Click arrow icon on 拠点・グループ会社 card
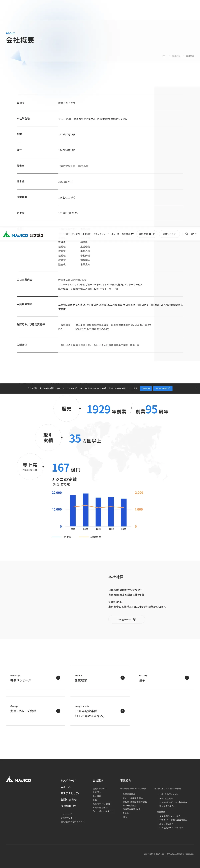 pyautogui.click(x=58, y=711)
